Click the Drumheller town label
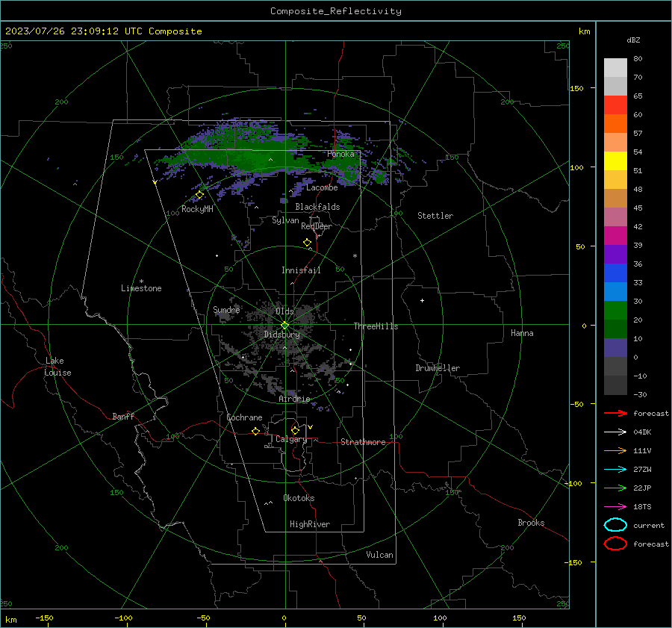Image resolution: width=672 pixels, height=628 pixels. pos(438,368)
